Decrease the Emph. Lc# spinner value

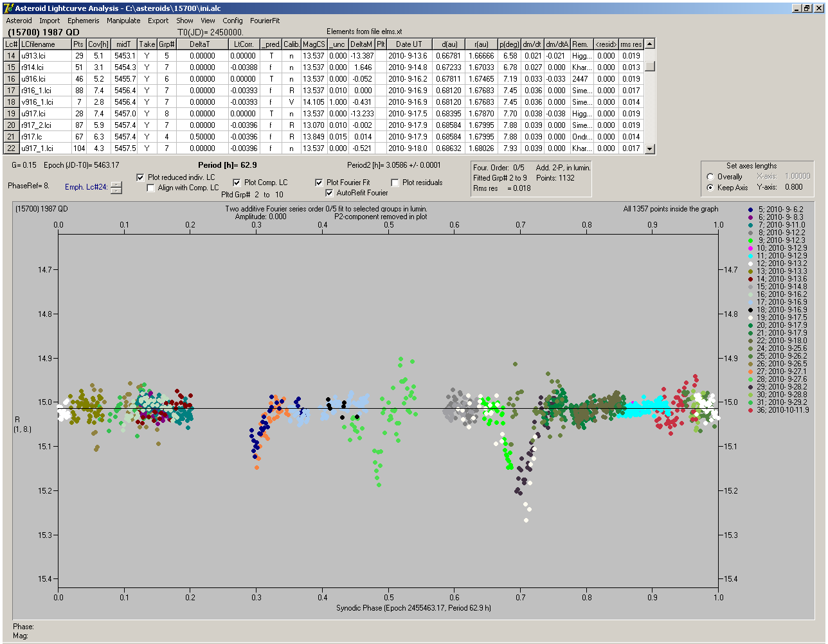tap(116, 190)
